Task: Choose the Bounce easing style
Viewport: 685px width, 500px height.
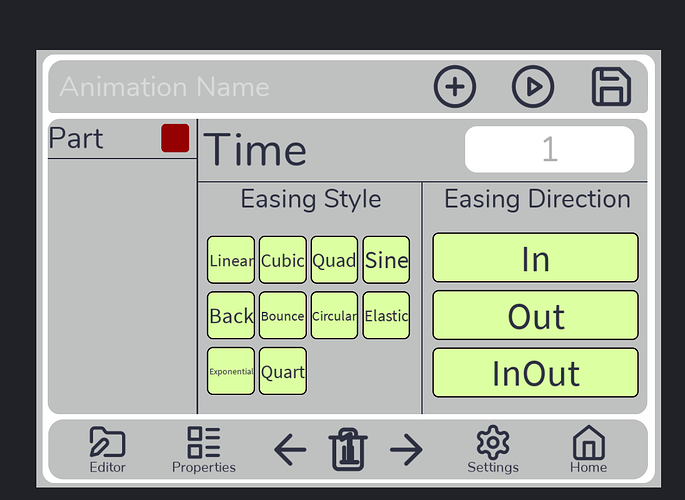Action: 282,316
